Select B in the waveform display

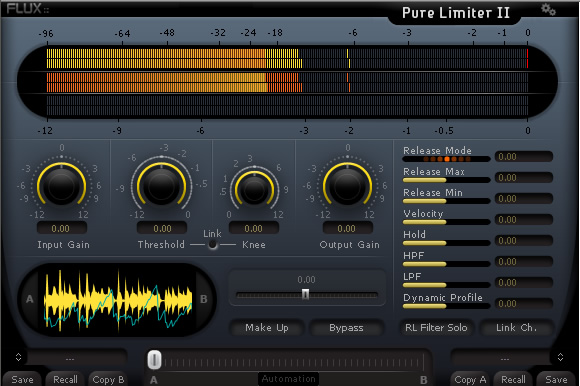tap(203, 299)
